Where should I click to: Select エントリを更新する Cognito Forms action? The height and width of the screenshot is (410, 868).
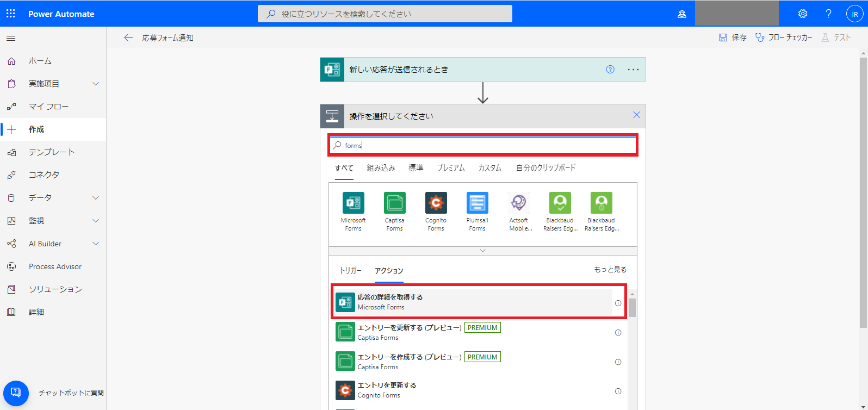tap(473, 390)
